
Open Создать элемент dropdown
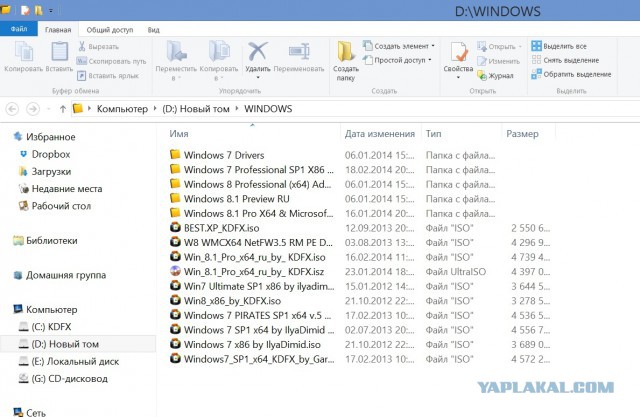[398, 46]
